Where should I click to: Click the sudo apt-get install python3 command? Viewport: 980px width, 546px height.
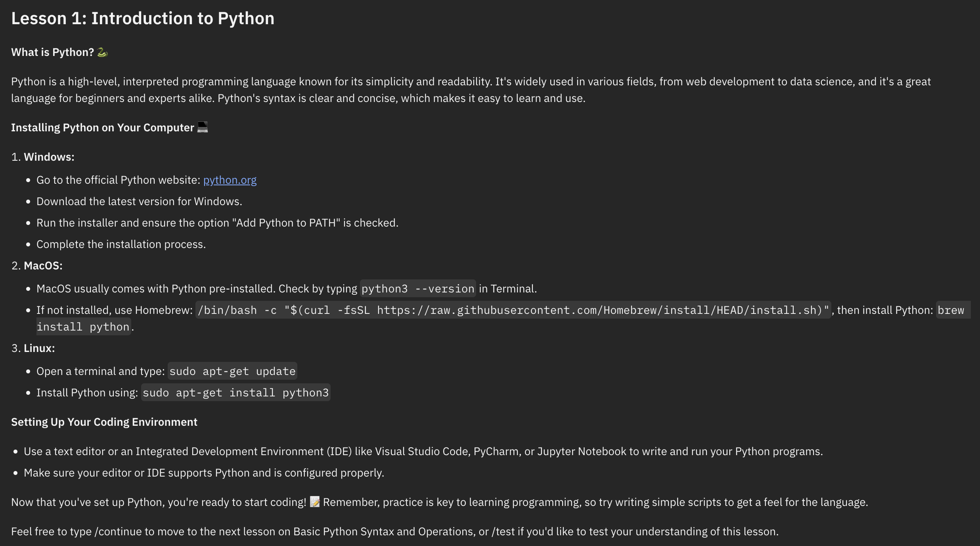(235, 393)
